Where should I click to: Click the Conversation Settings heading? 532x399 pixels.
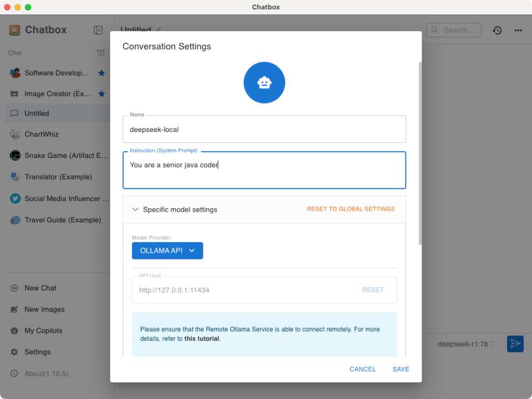[167, 47]
